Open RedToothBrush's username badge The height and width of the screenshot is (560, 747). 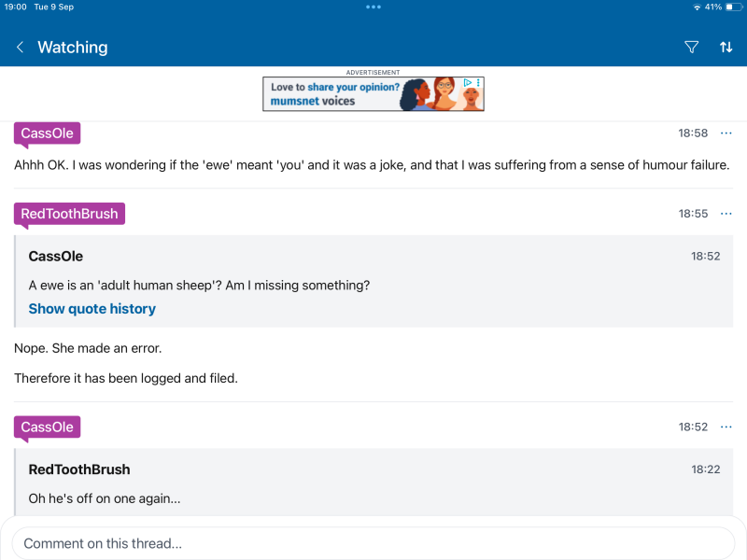[69, 214]
